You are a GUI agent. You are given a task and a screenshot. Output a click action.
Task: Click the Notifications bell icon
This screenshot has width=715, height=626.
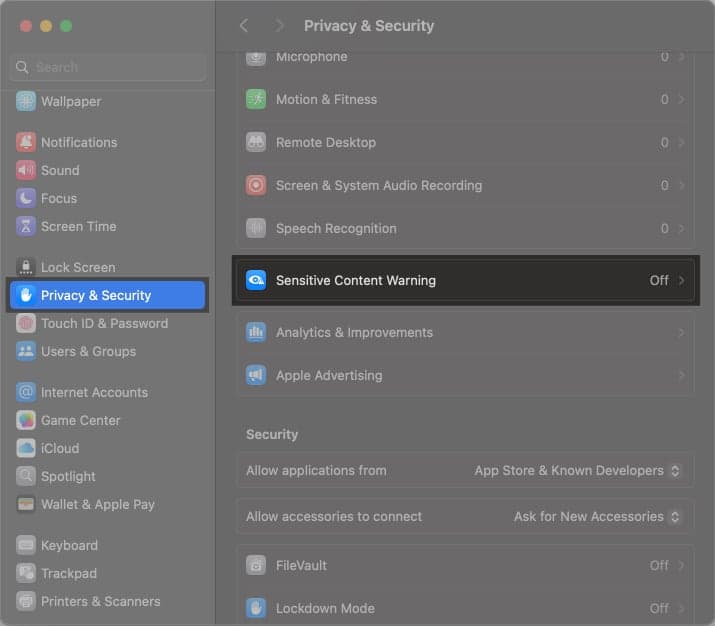[x=26, y=142]
